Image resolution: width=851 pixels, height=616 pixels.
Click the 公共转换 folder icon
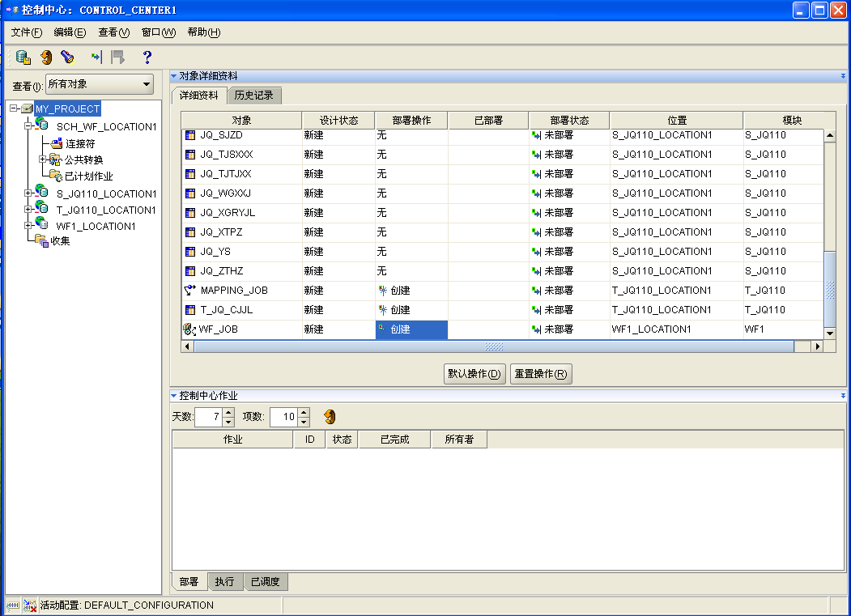click(55, 159)
